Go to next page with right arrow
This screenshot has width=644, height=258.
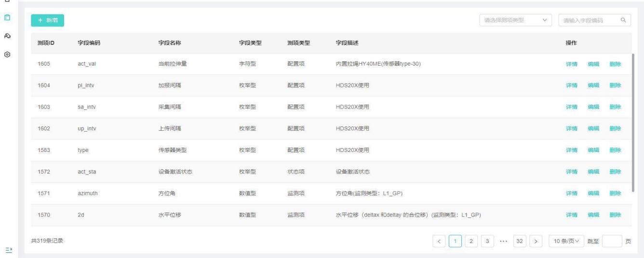click(536, 241)
